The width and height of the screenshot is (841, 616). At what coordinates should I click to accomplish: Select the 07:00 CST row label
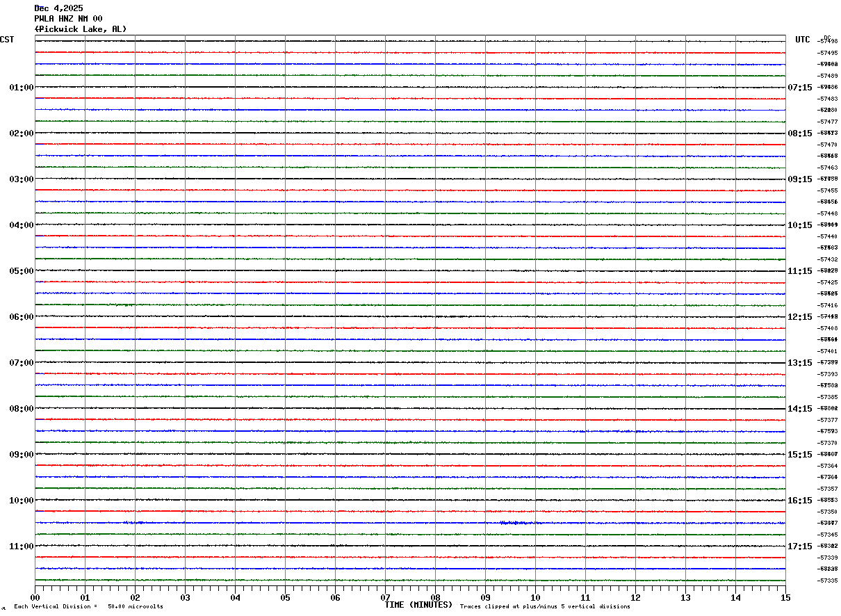click(x=22, y=363)
